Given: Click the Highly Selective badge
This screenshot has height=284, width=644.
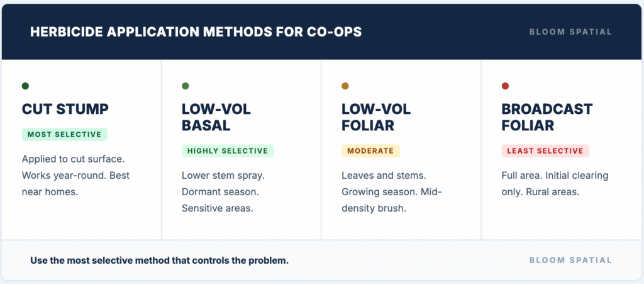Looking at the screenshot, I should pyautogui.click(x=228, y=151).
